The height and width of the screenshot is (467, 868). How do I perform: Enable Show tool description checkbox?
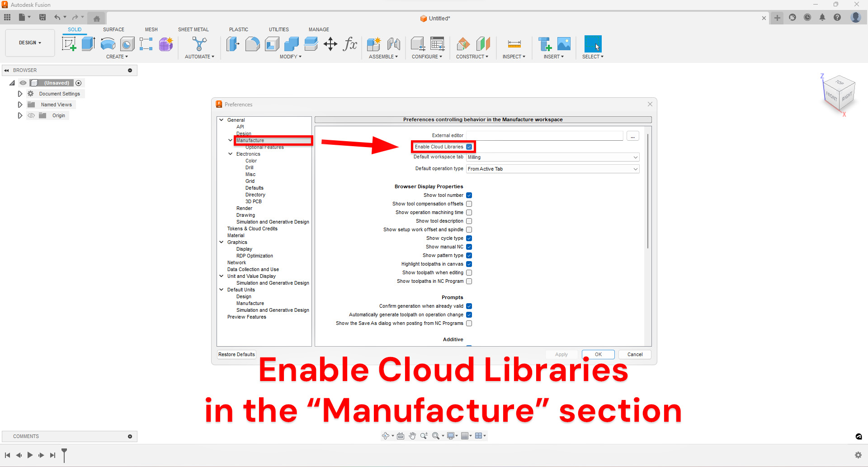click(x=469, y=221)
